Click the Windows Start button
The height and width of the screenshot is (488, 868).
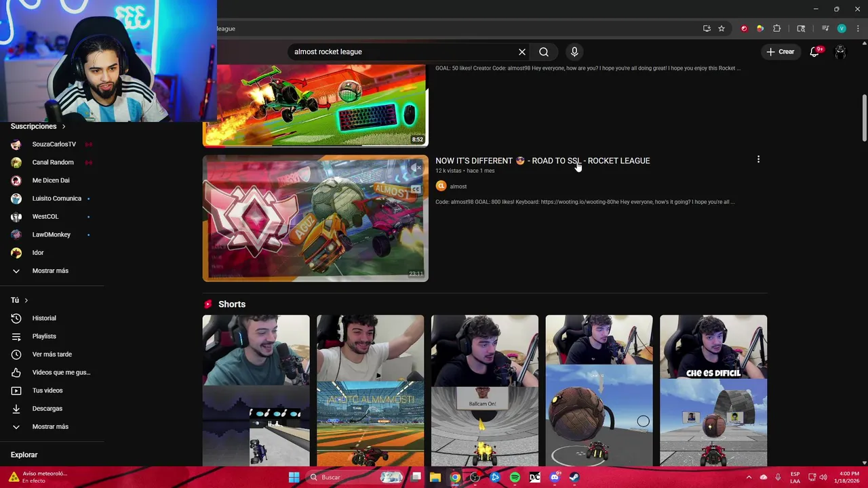pyautogui.click(x=294, y=477)
